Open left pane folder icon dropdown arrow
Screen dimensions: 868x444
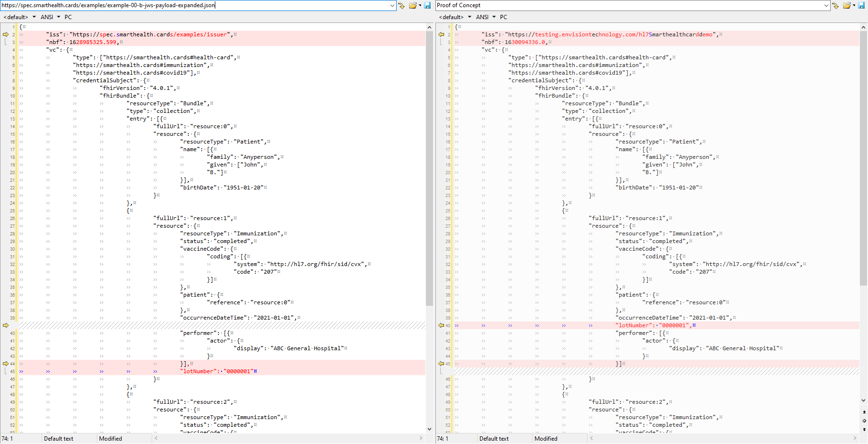click(420, 5)
